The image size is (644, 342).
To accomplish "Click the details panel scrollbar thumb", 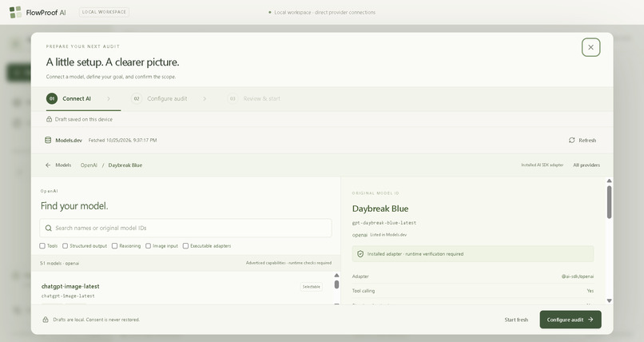I will point(609,202).
